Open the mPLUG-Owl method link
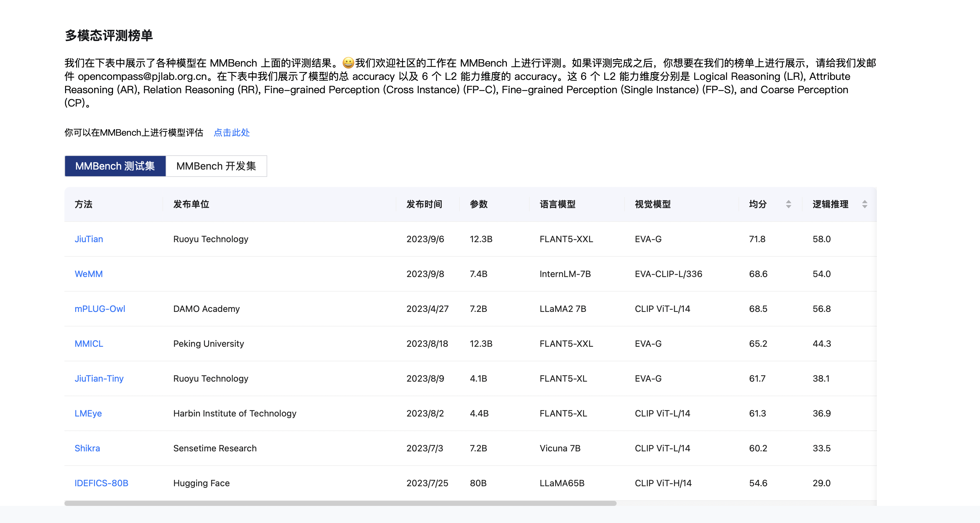980x523 pixels. coord(100,309)
